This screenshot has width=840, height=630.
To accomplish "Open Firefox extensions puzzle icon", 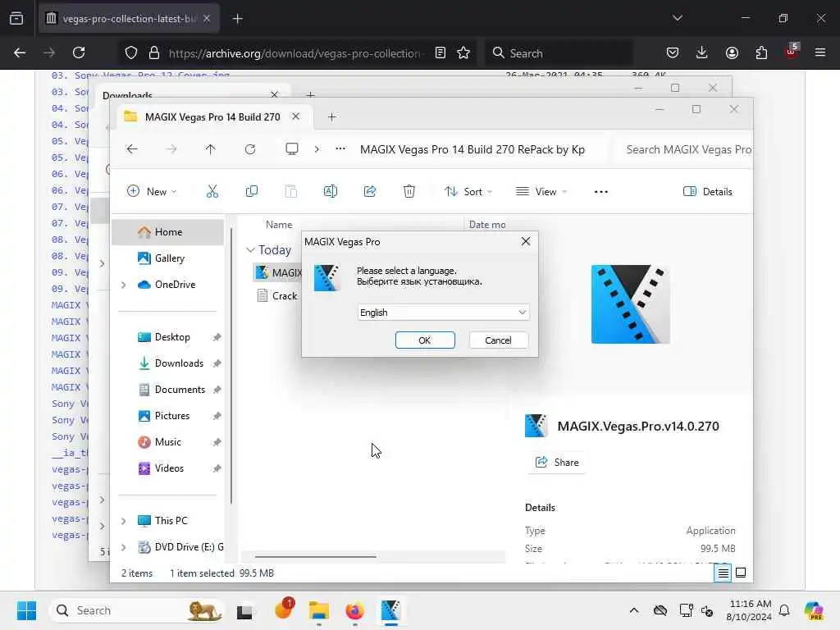I will [761, 52].
